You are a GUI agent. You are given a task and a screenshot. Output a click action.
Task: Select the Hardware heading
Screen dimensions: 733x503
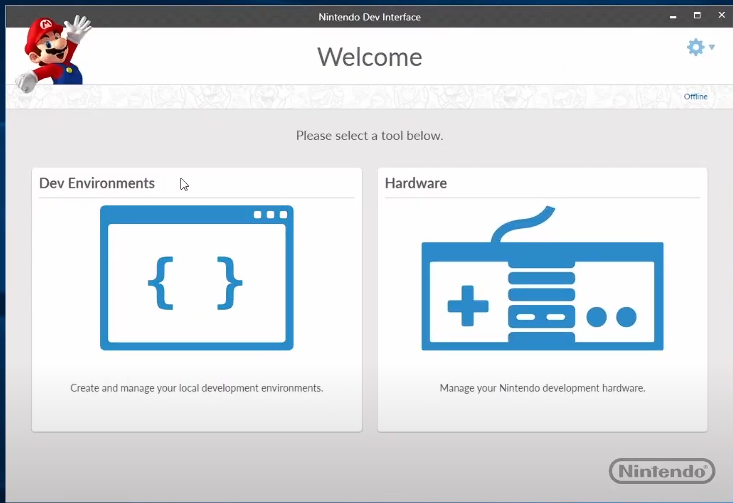416,183
